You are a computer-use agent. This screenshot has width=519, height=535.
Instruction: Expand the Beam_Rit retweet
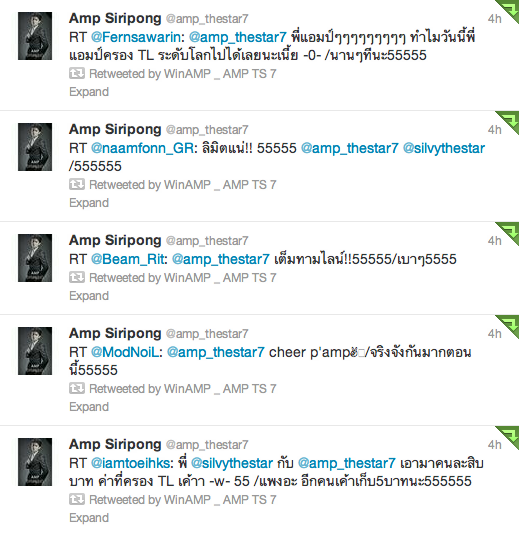click(x=89, y=296)
